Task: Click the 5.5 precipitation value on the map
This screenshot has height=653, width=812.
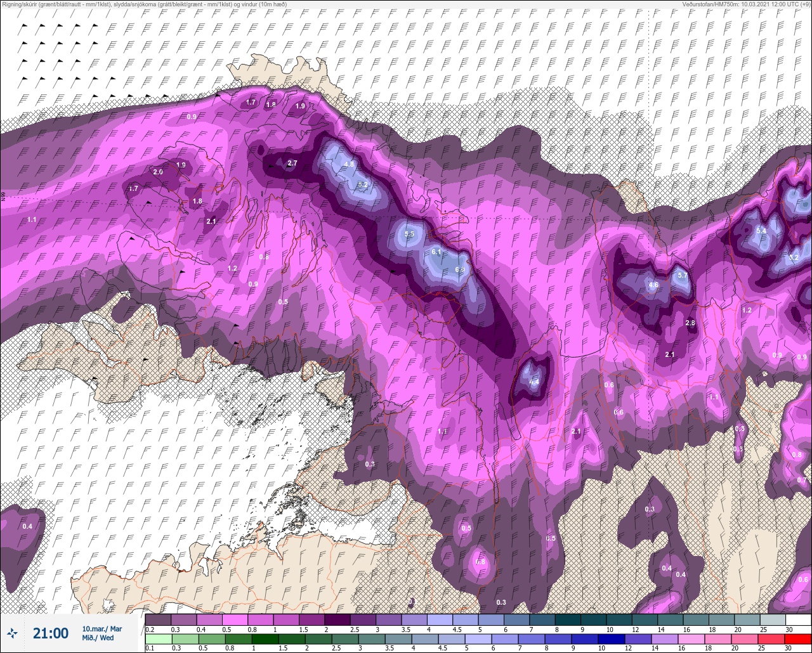Action: point(409,234)
